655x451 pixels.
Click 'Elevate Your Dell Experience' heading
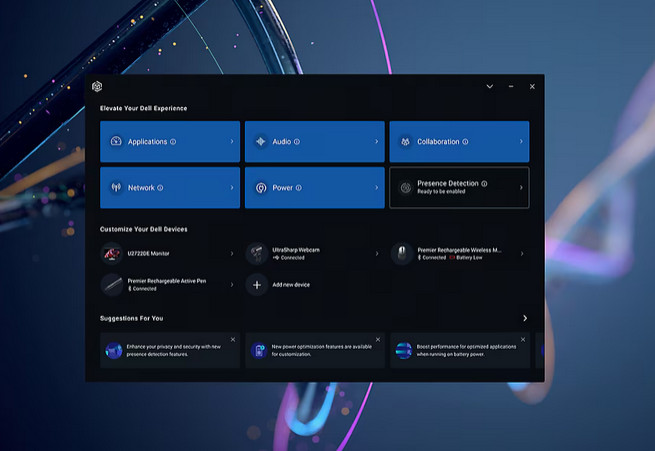coord(143,108)
